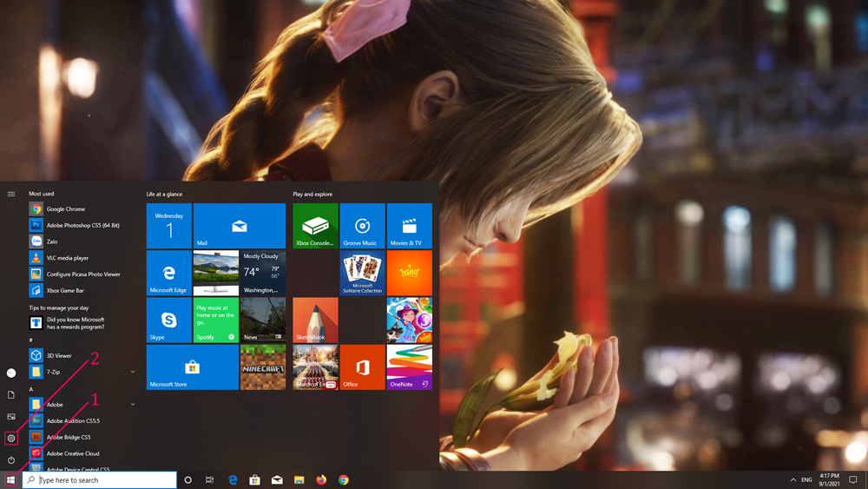The image size is (868, 489).
Task: Launch the Minecraft tile
Action: (263, 367)
